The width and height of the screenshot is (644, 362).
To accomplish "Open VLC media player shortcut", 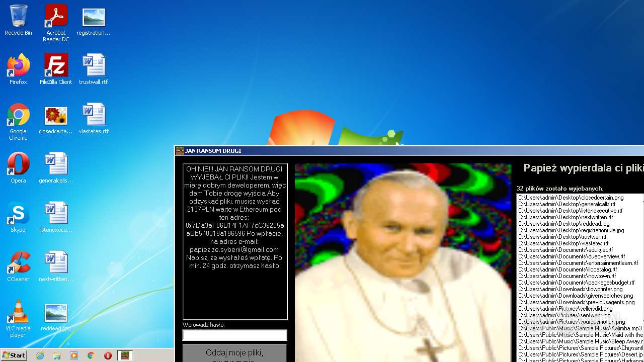I will point(18,319).
